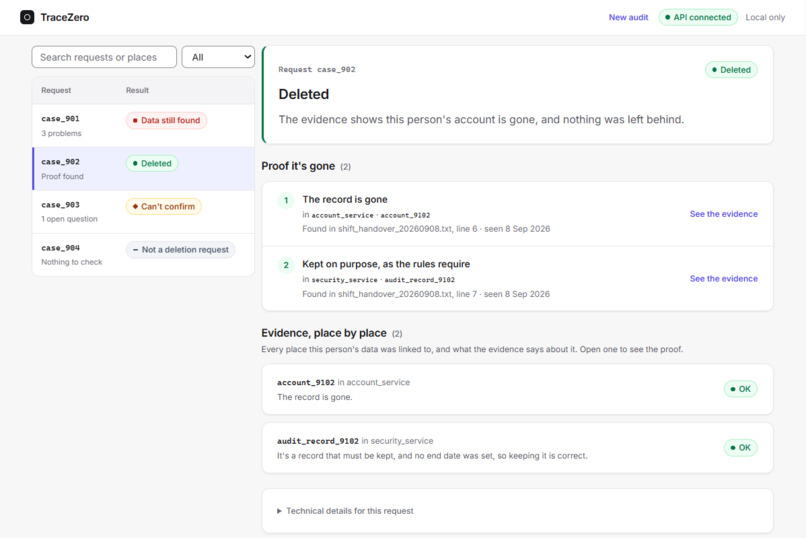This screenshot has height=538, width=806.
Task: Select the case_902 request row
Action: pyautogui.click(x=143, y=169)
